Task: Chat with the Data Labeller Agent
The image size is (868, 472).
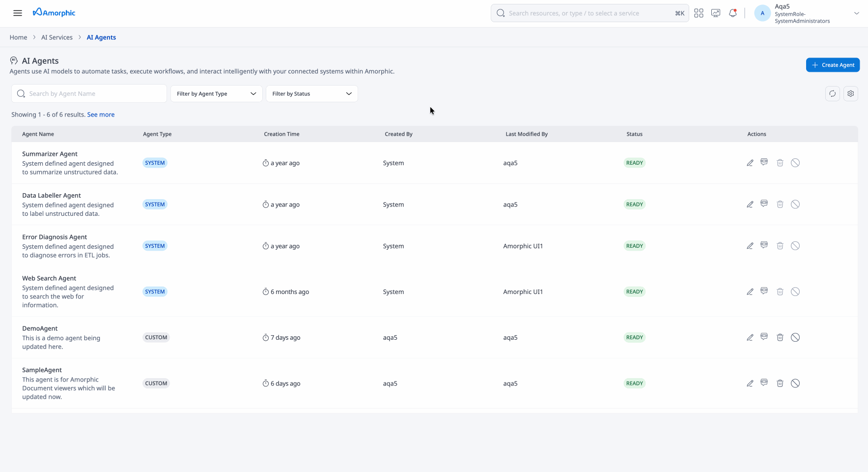Action: click(764, 204)
